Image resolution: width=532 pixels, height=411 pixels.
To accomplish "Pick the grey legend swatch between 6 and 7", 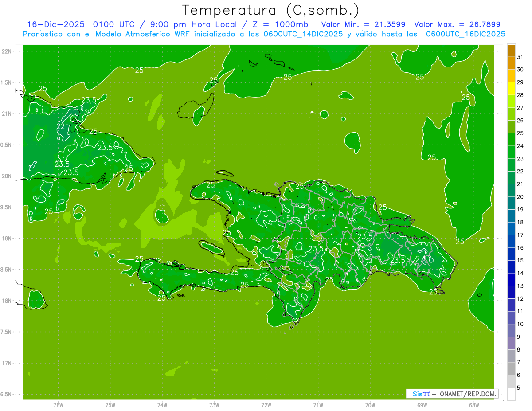I will (511, 369).
